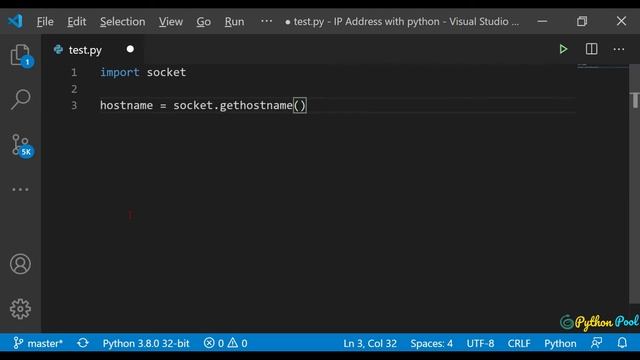The image size is (640, 360).
Task: Open the Run menu
Action: pyautogui.click(x=234, y=22)
